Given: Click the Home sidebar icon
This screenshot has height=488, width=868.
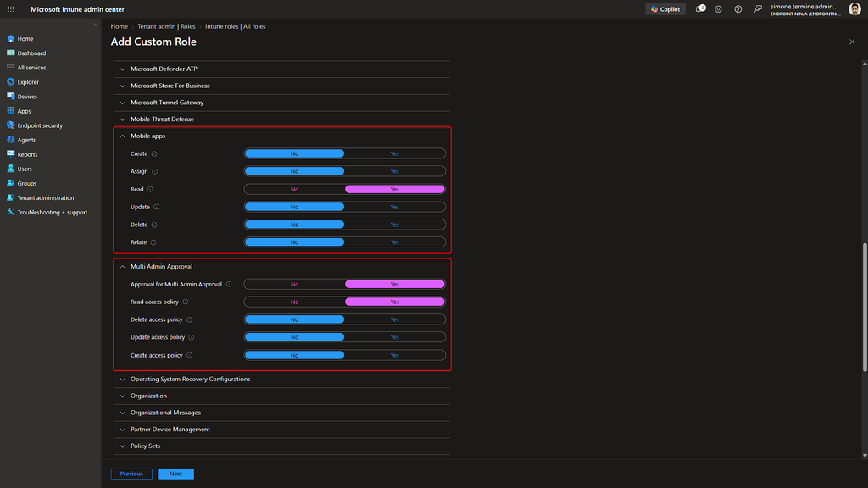Looking at the screenshot, I should [10, 39].
